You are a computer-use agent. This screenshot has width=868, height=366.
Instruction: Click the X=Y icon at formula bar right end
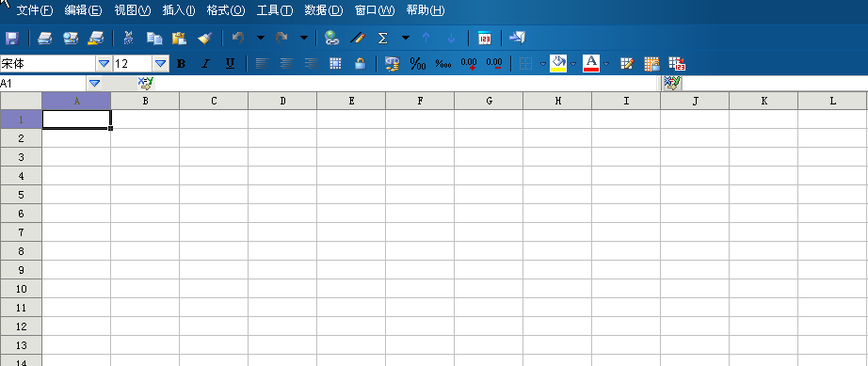(673, 84)
